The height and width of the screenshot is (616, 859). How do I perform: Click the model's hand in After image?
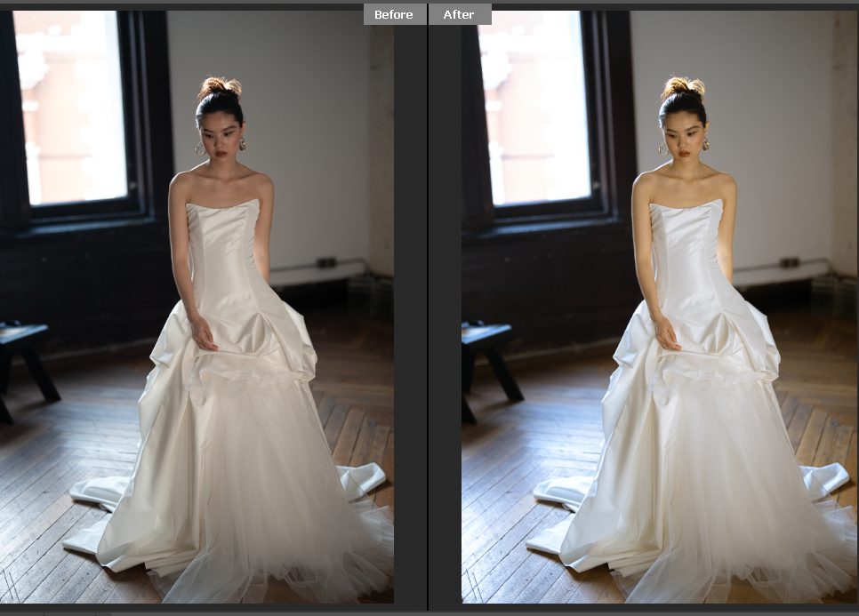click(x=667, y=334)
